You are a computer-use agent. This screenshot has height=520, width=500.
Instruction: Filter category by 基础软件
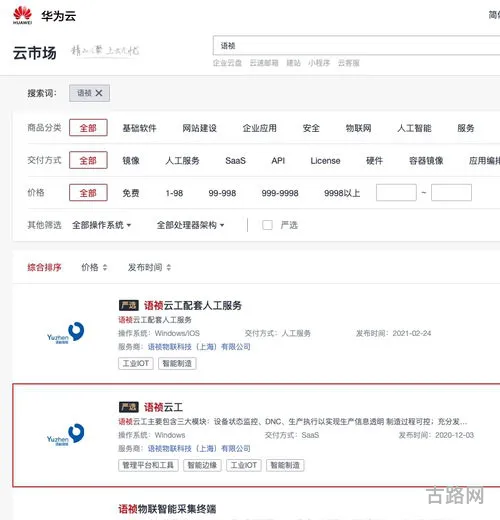click(x=139, y=128)
